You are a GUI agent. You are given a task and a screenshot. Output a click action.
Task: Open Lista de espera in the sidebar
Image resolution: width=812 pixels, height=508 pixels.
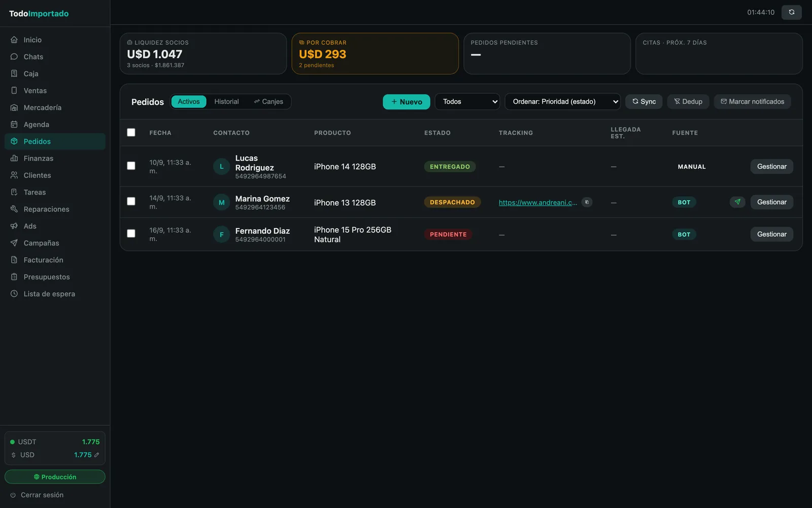[55, 294]
